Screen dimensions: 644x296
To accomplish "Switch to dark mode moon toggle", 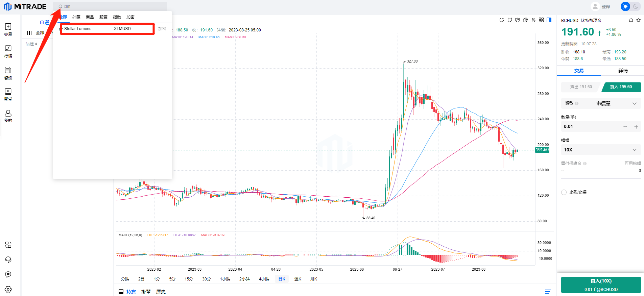I will tap(636, 6).
